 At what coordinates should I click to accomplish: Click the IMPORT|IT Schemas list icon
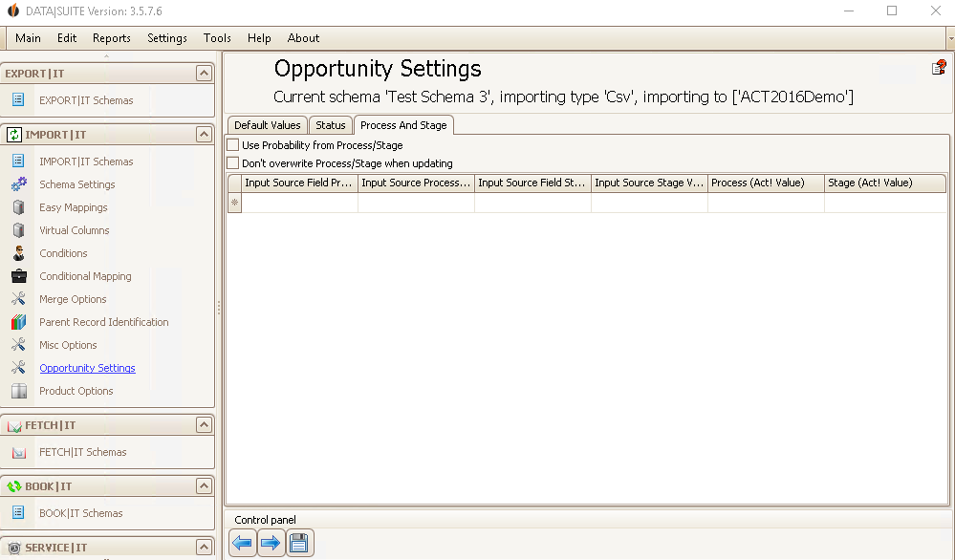(x=18, y=161)
